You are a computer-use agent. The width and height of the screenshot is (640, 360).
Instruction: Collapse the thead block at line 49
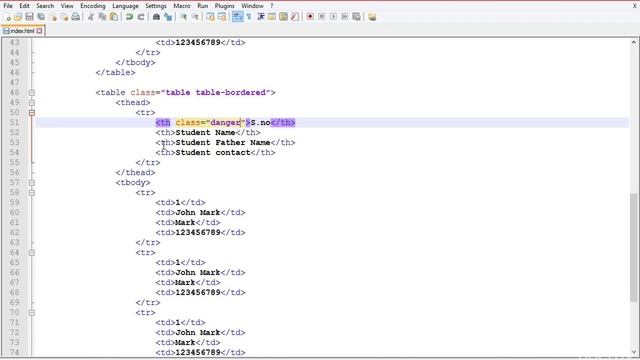tap(32, 102)
